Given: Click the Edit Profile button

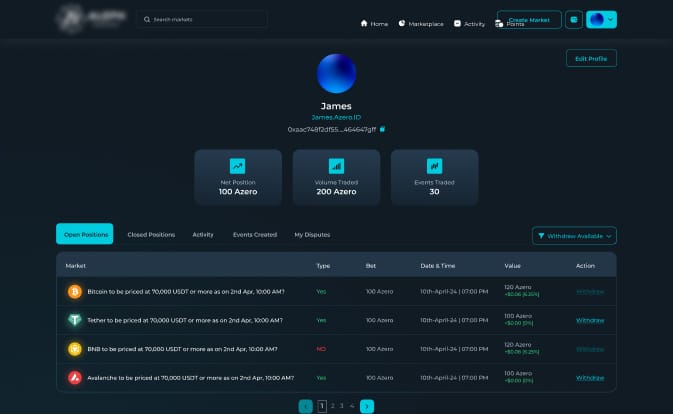Looking at the screenshot, I should [591, 58].
